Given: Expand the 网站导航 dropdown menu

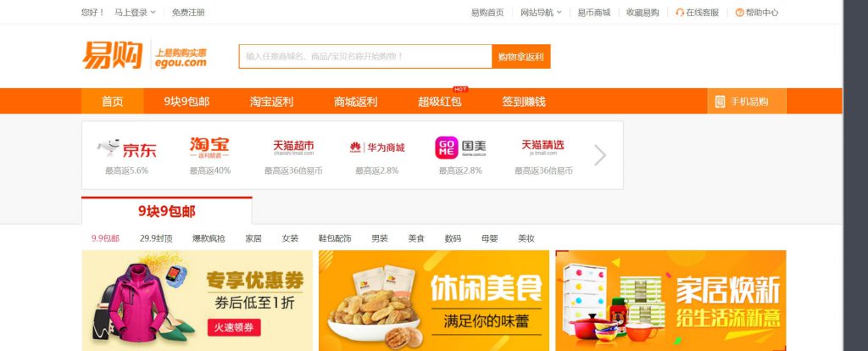Looking at the screenshot, I should tap(541, 12).
